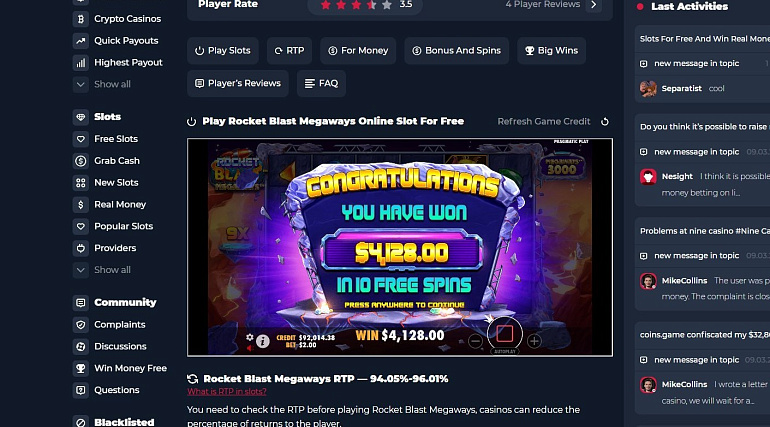Open the Providers icon in the sidebar
Viewport: 770px width, 427px height.
(x=81, y=248)
